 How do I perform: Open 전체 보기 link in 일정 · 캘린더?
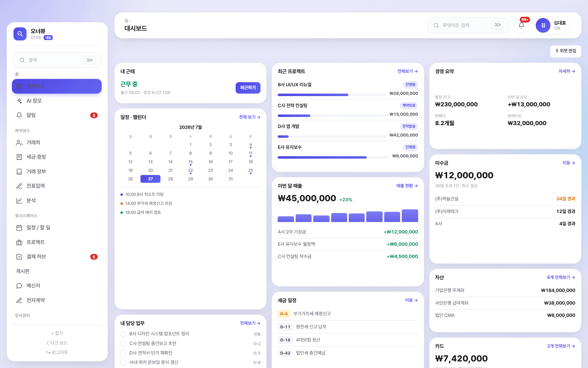point(249,117)
